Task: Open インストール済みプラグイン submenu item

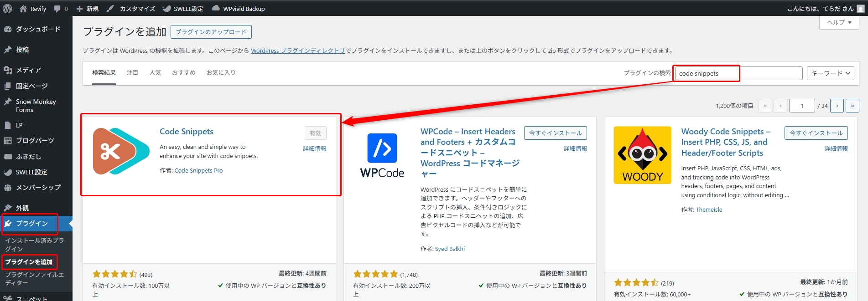Action: (x=35, y=245)
